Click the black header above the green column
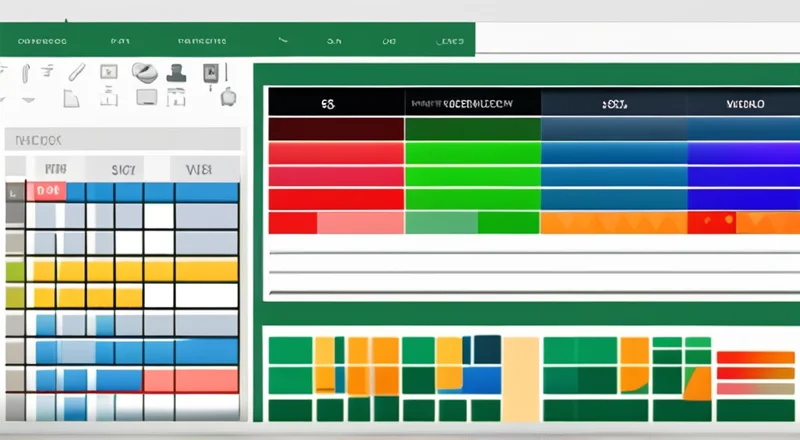 tap(472, 103)
